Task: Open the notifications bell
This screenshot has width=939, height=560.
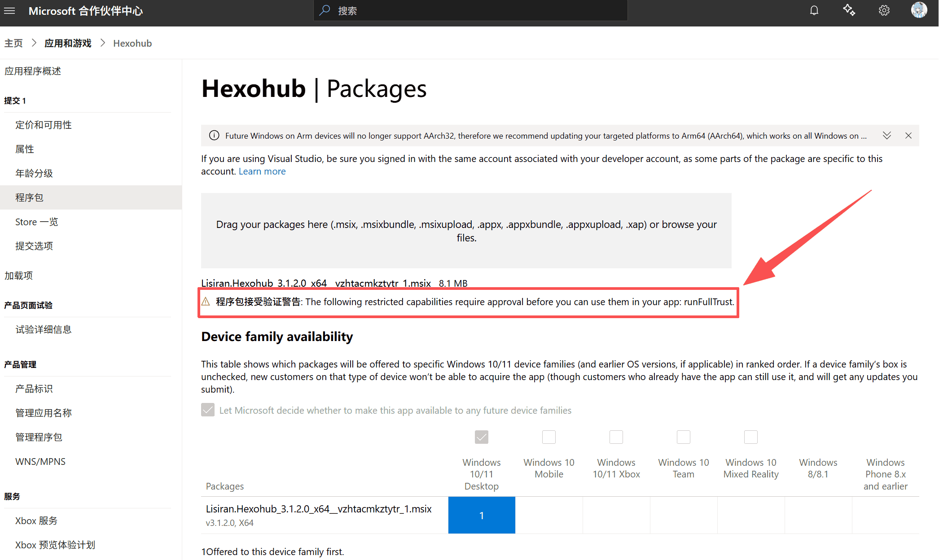Action: 814,10
